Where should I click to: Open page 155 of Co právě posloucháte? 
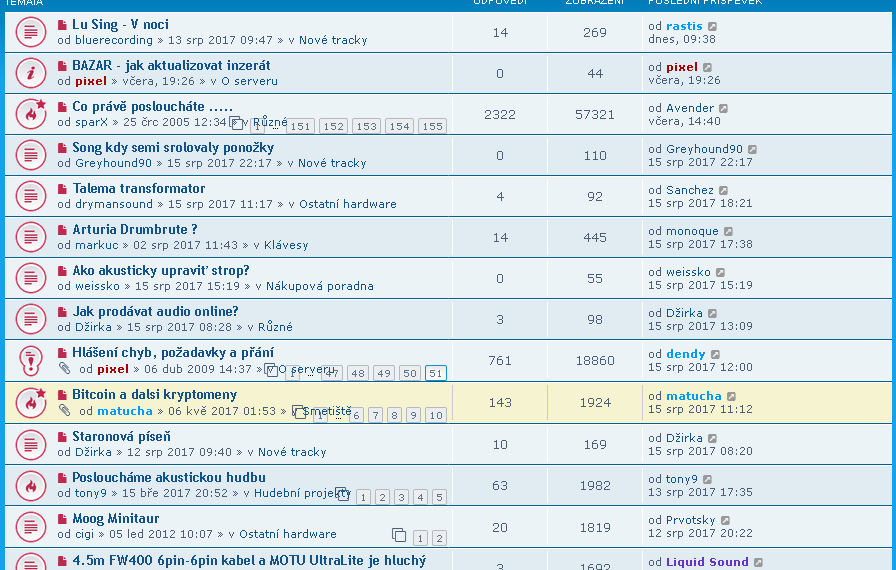point(432,127)
